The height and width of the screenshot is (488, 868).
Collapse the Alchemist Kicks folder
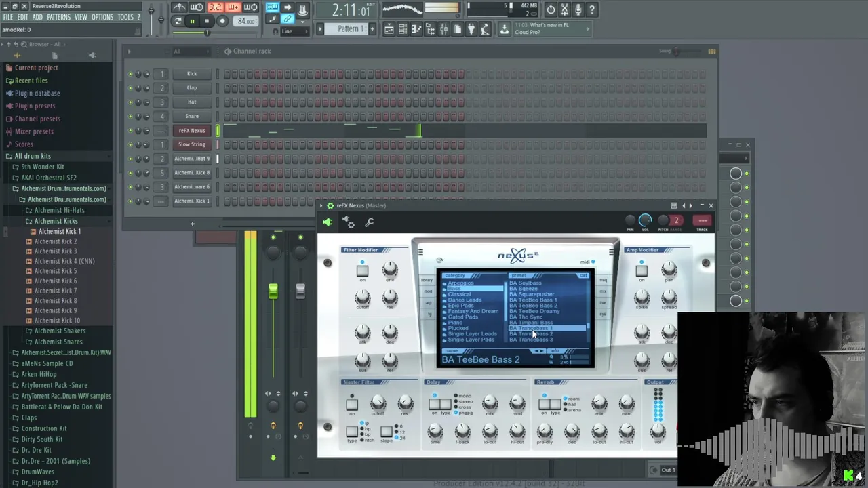point(56,221)
